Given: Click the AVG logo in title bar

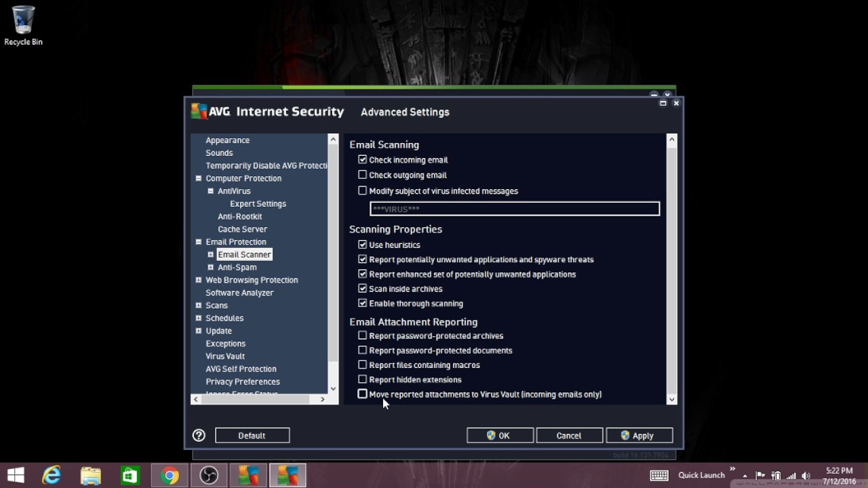Looking at the screenshot, I should tap(199, 111).
